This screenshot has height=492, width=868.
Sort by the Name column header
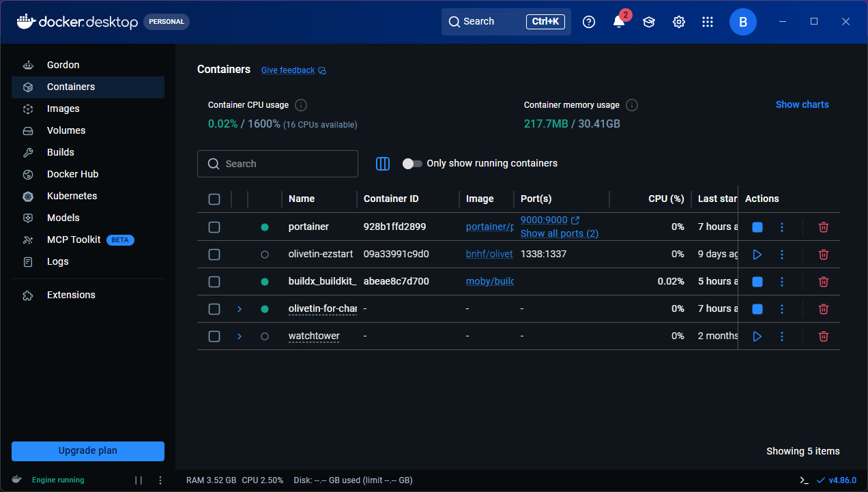click(x=302, y=199)
